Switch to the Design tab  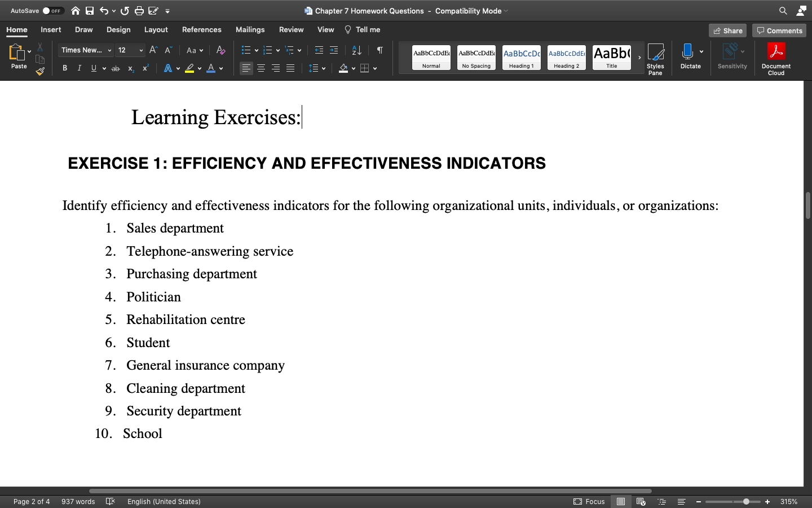point(118,29)
